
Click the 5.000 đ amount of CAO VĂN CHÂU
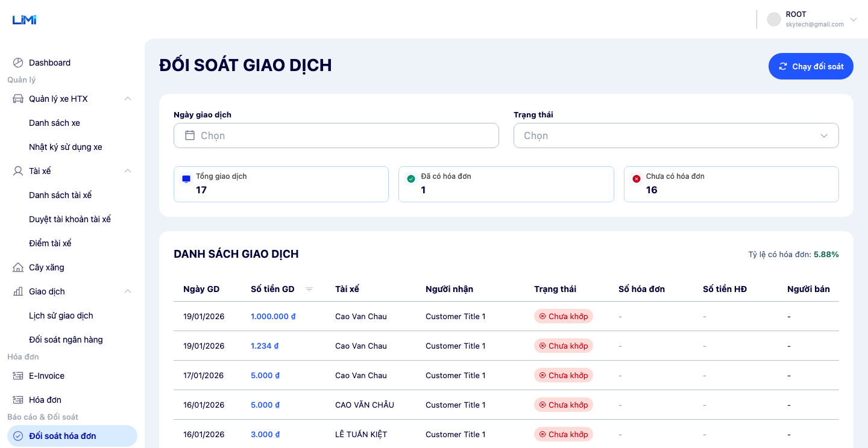[265, 405]
